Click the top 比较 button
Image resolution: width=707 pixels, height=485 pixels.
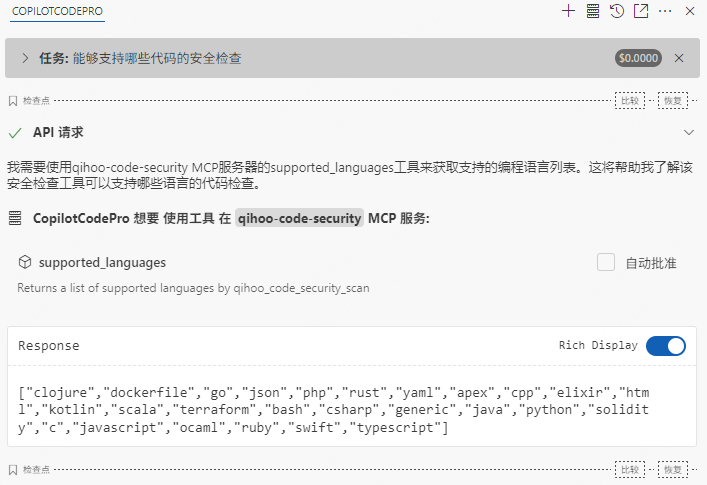coord(629,101)
